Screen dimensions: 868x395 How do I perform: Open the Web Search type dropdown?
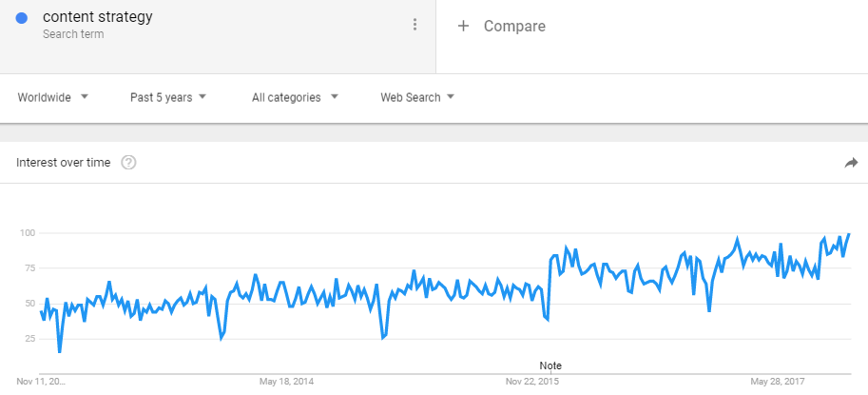pyautogui.click(x=417, y=97)
